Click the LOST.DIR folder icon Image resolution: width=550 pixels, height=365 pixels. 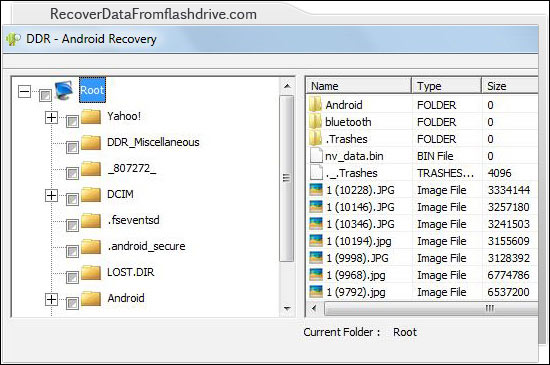[91, 272]
